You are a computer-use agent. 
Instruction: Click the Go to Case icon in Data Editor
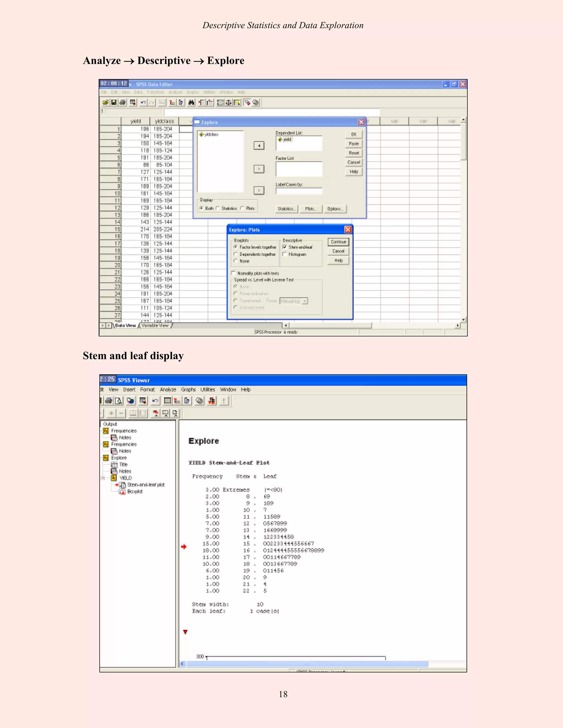[172, 103]
